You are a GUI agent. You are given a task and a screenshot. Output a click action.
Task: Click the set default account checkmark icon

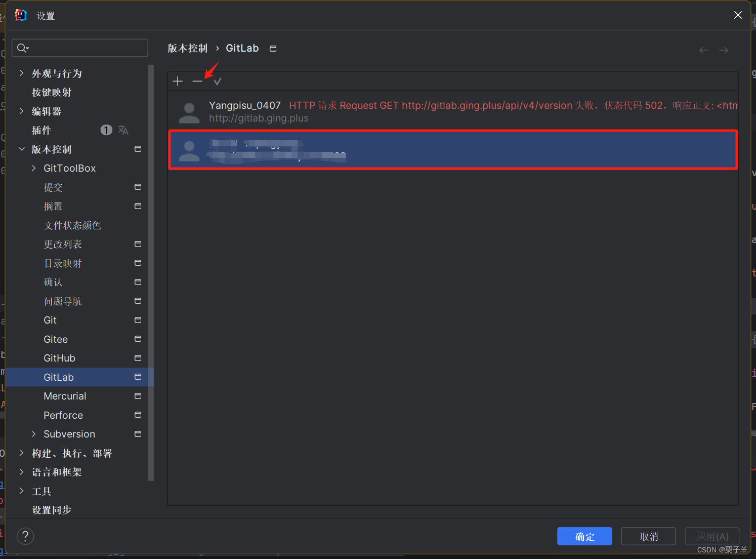[218, 81]
